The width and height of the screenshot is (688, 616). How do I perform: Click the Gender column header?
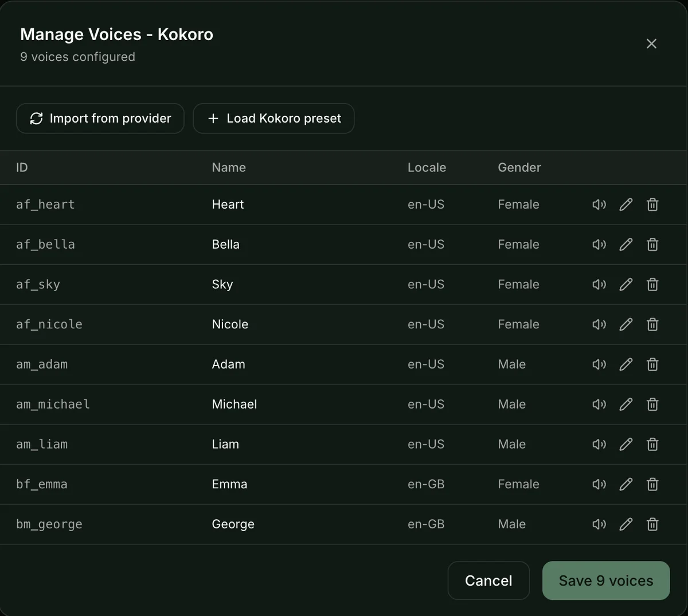pos(519,167)
